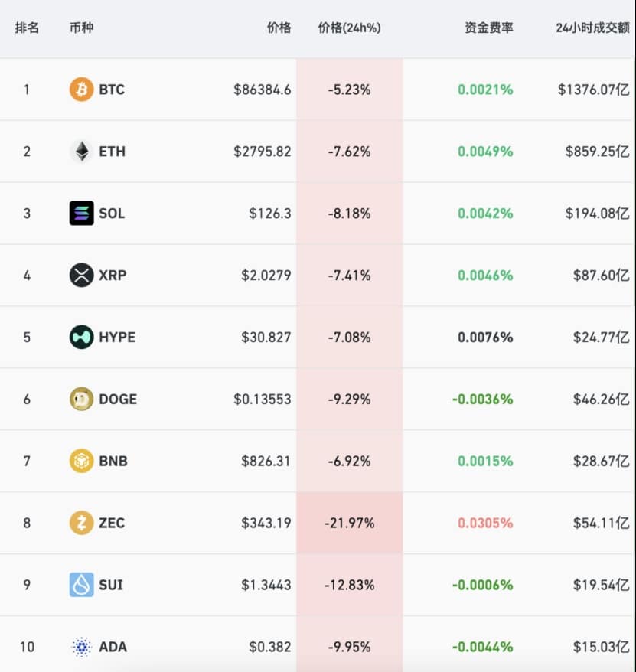Sort by the 价格(24h%) column header
Screen dimensions: 636x672
tap(349, 28)
